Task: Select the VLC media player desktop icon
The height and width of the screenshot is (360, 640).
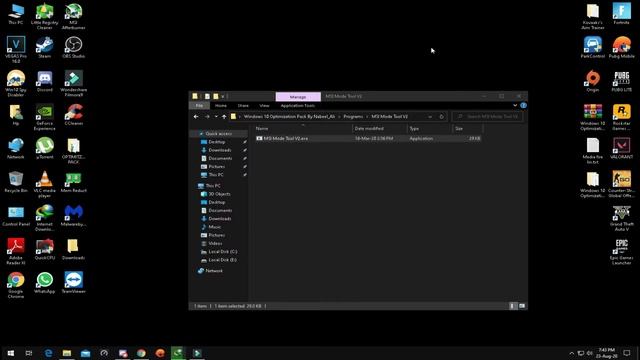Action: point(44,184)
